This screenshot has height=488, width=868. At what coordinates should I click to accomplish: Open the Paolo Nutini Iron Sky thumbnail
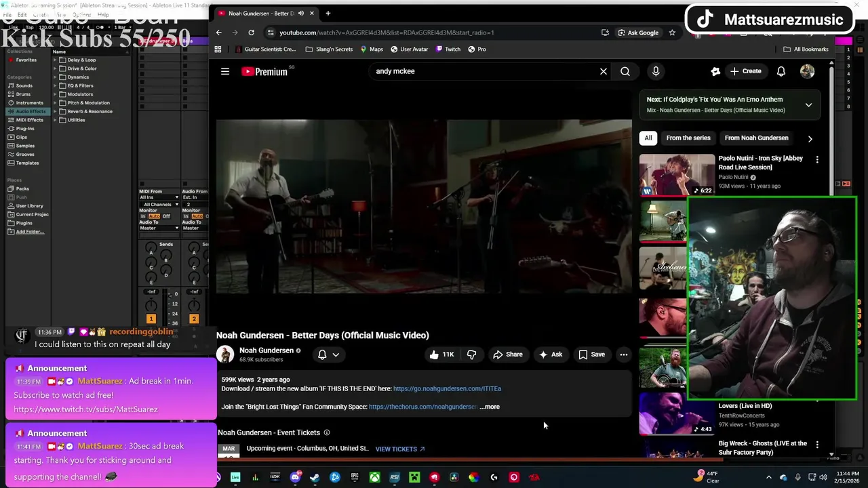pos(677,175)
